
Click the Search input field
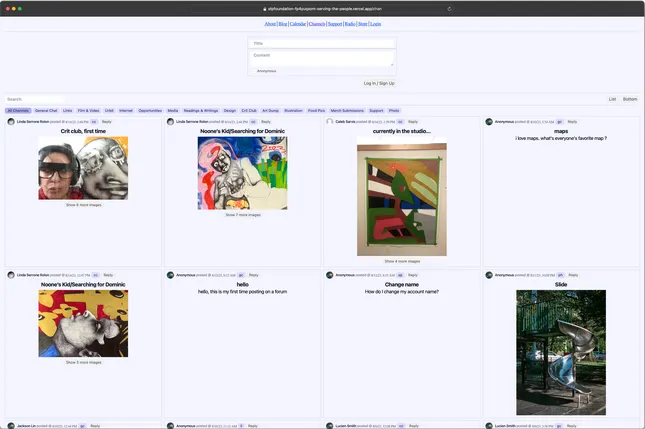point(35,99)
